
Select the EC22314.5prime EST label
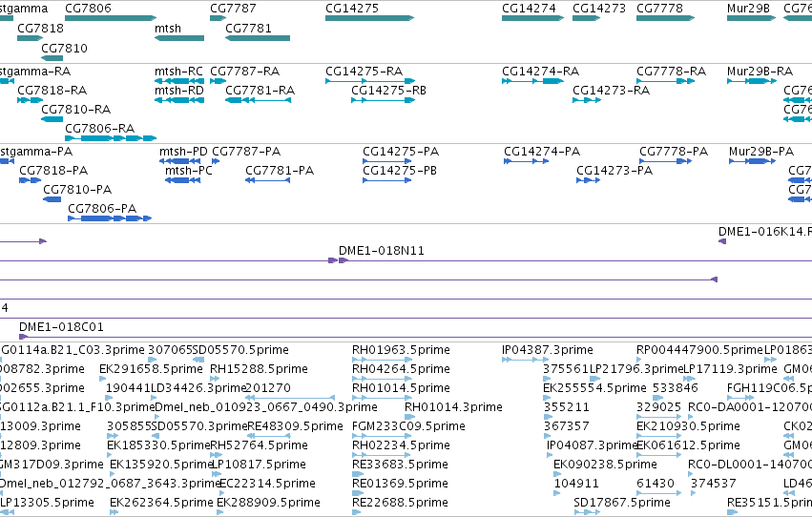(267, 484)
